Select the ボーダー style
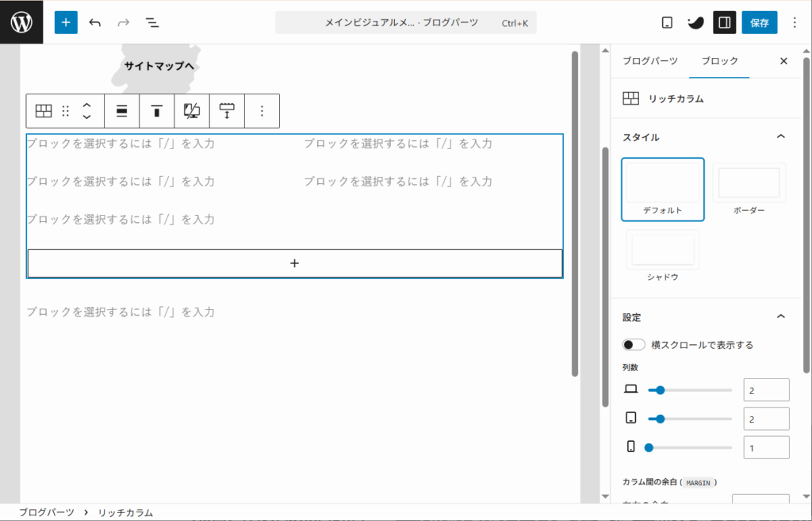 749,190
